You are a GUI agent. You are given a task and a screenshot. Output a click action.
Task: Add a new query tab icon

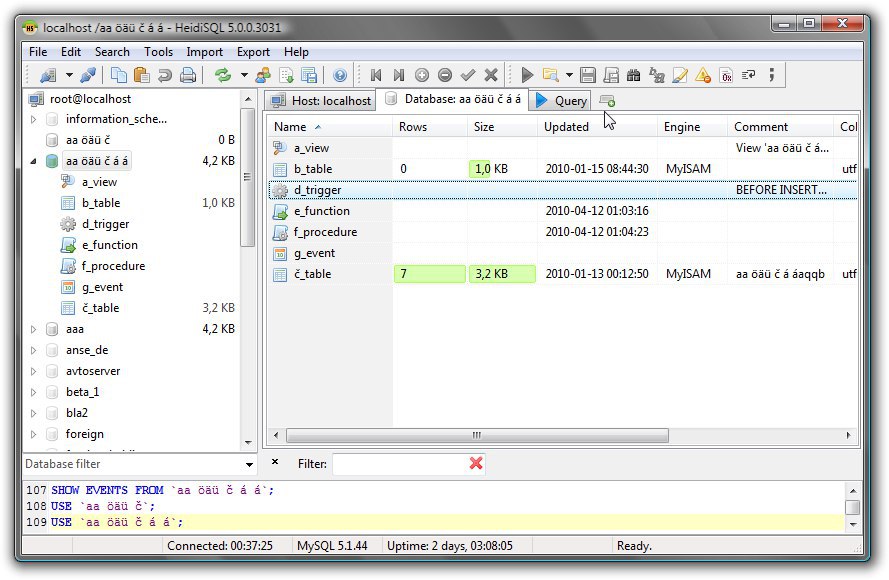click(607, 101)
